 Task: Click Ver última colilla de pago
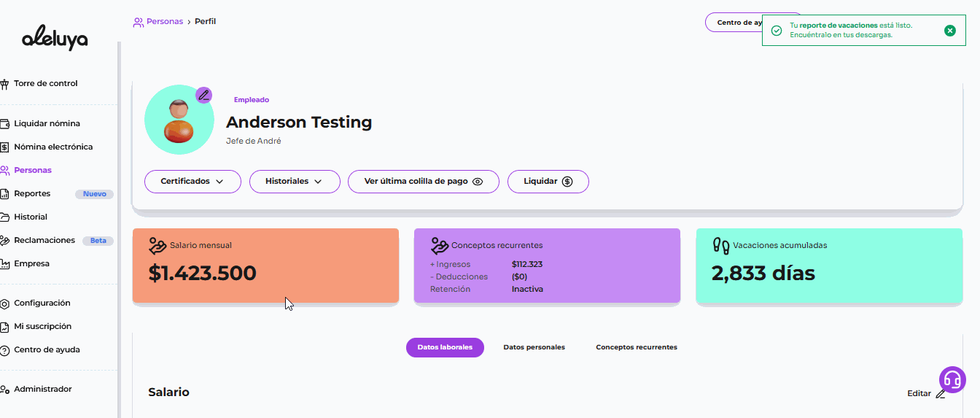click(x=423, y=182)
